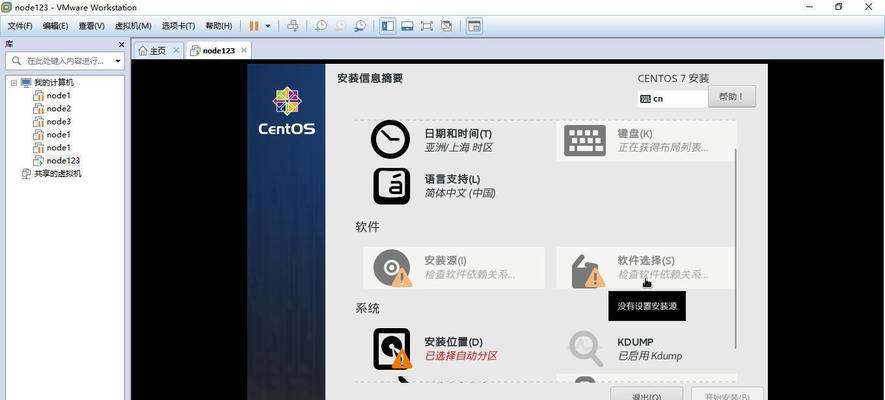Open the 文件(F) menu
Screen dimensions: 885x400
[20, 26]
